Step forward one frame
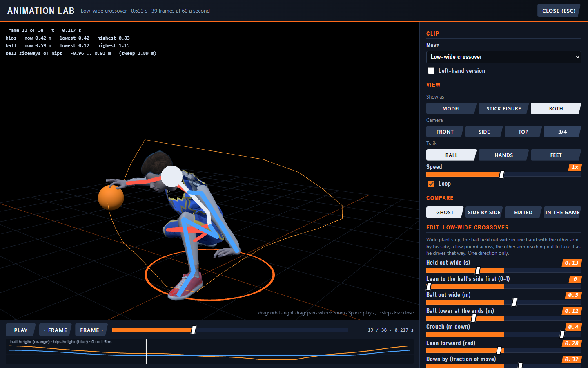 tap(91, 330)
